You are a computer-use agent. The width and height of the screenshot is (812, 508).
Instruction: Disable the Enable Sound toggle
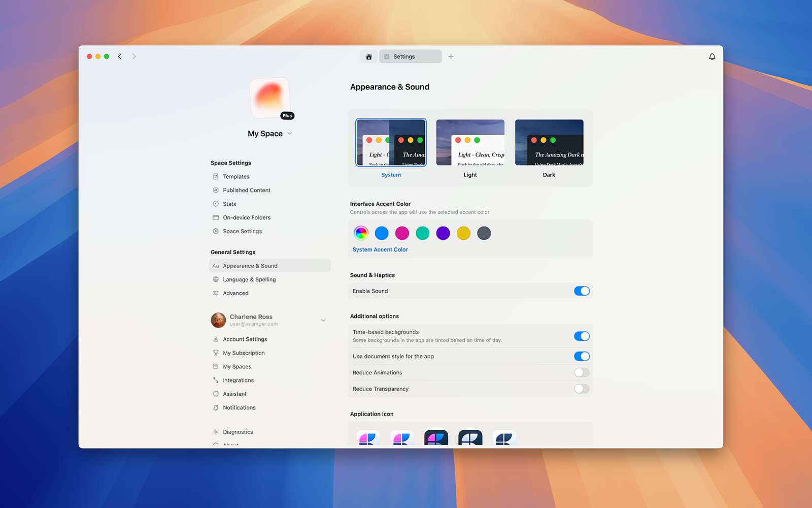point(582,291)
